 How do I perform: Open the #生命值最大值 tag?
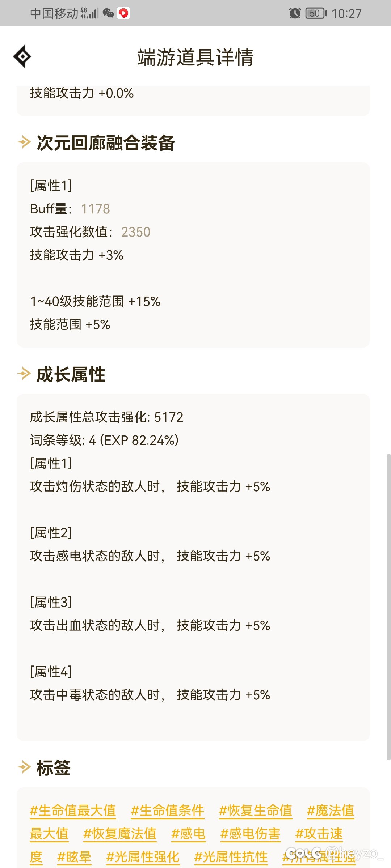(x=73, y=810)
